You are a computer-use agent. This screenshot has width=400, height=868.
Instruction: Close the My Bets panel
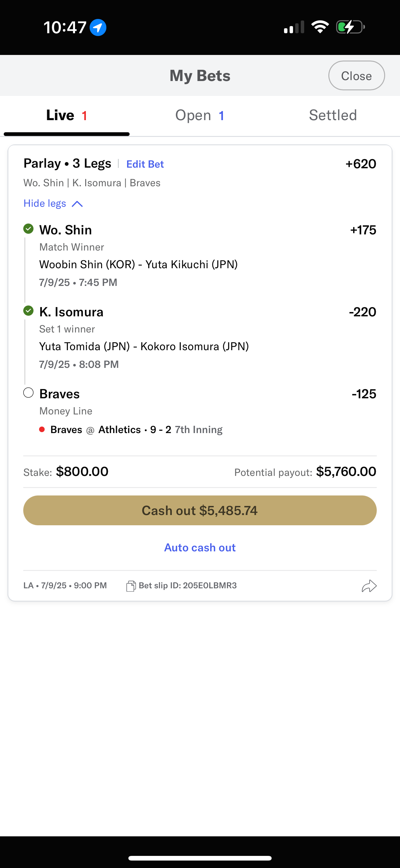pos(356,76)
